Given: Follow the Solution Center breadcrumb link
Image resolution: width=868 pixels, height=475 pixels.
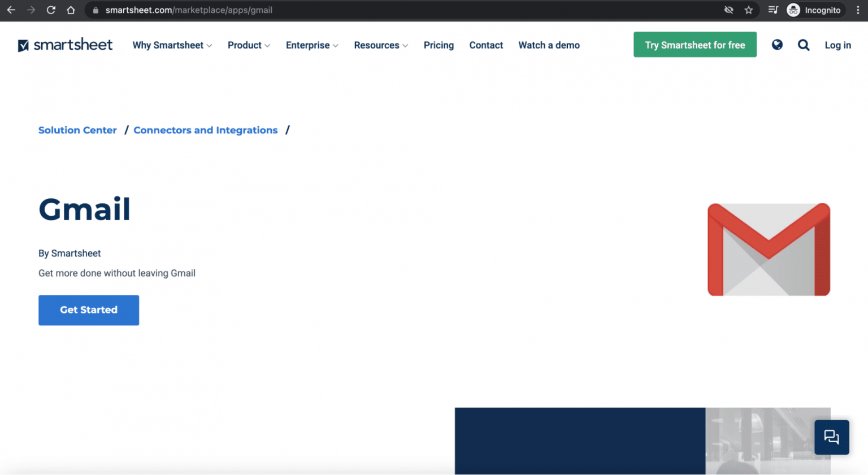Looking at the screenshot, I should pyautogui.click(x=77, y=130).
